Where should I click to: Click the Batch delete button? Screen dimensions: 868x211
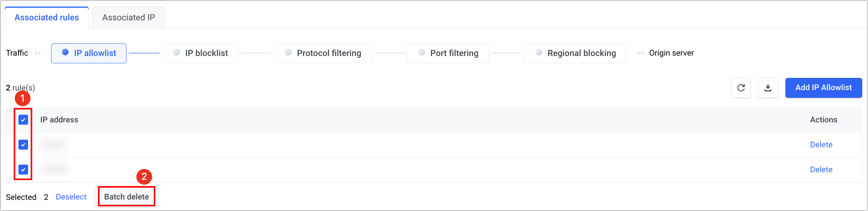point(126,197)
